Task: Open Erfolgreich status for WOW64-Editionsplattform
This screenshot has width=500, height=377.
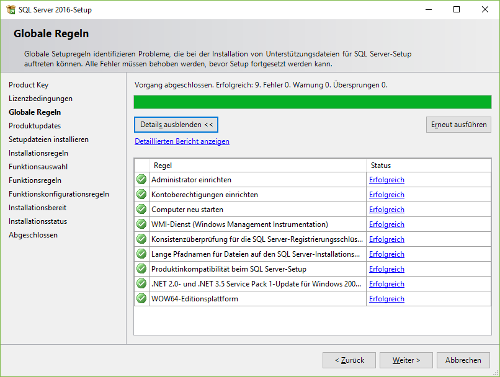Action: point(387,299)
